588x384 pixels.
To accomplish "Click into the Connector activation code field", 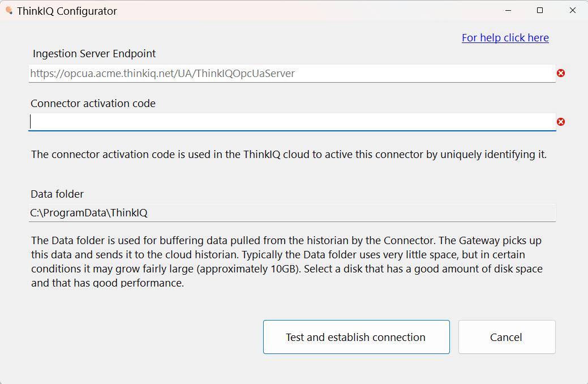I will (292, 122).
